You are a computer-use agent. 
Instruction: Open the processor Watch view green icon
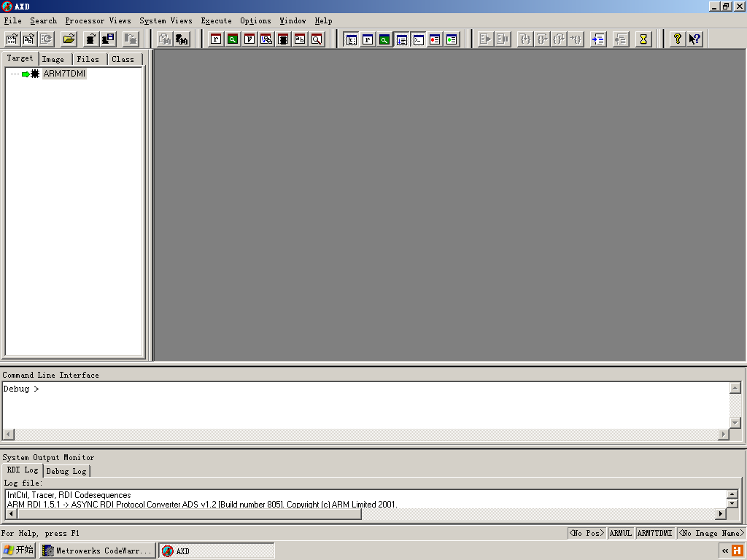click(x=233, y=39)
